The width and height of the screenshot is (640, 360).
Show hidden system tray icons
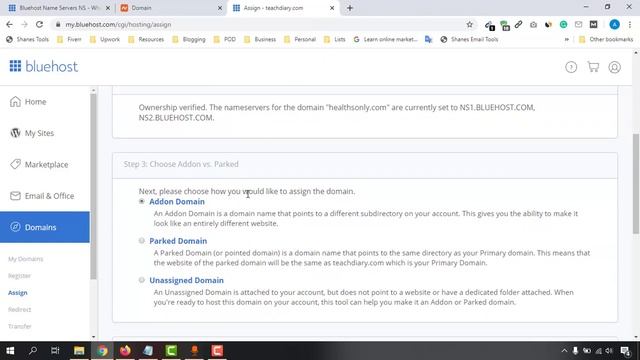coord(564,351)
